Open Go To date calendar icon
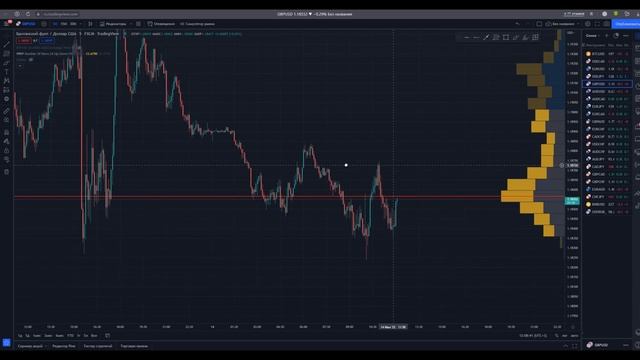Image resolution: width=640 pixels, height=360 pixels. pos(107,336)
